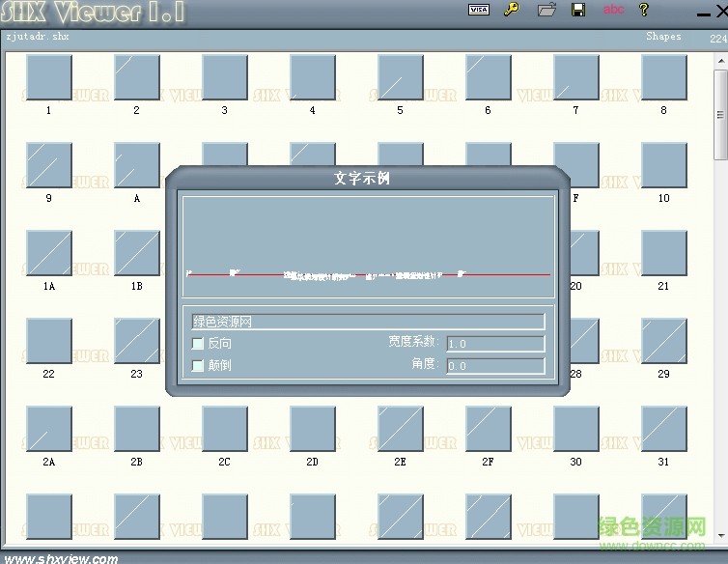This screenshot has height=564, width=728.
Task: Select shape thumbnail 7
Action: pyautogui.click(x=575, y=77)
